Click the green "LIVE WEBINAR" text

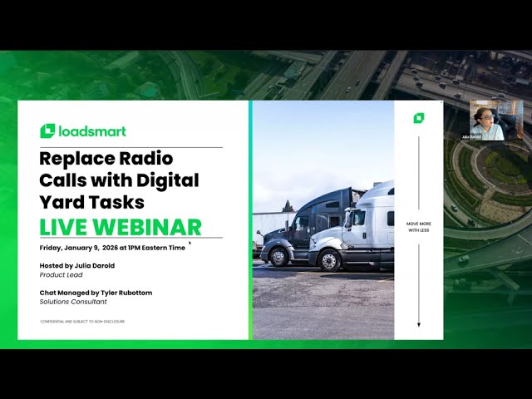click(121, 227)
